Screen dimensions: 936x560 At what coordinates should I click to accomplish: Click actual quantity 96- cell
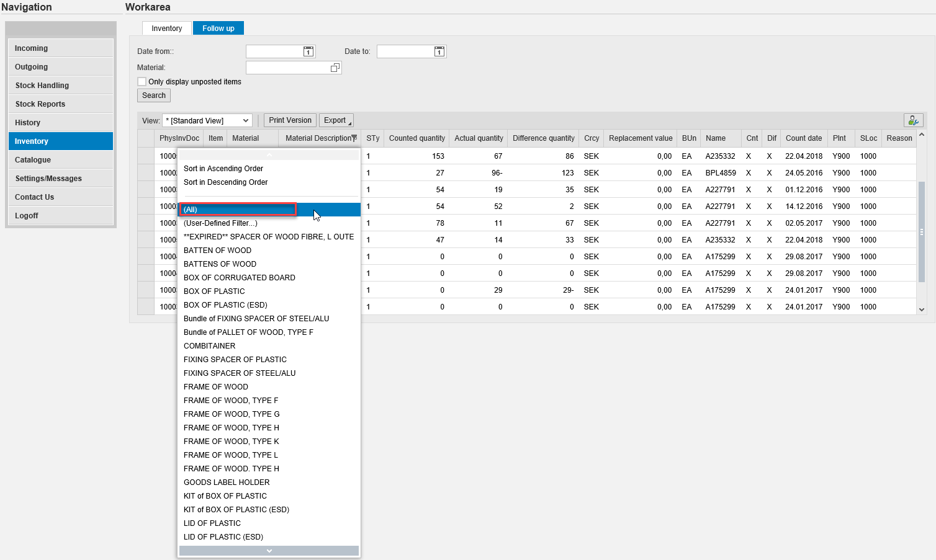tap(479, 173)
